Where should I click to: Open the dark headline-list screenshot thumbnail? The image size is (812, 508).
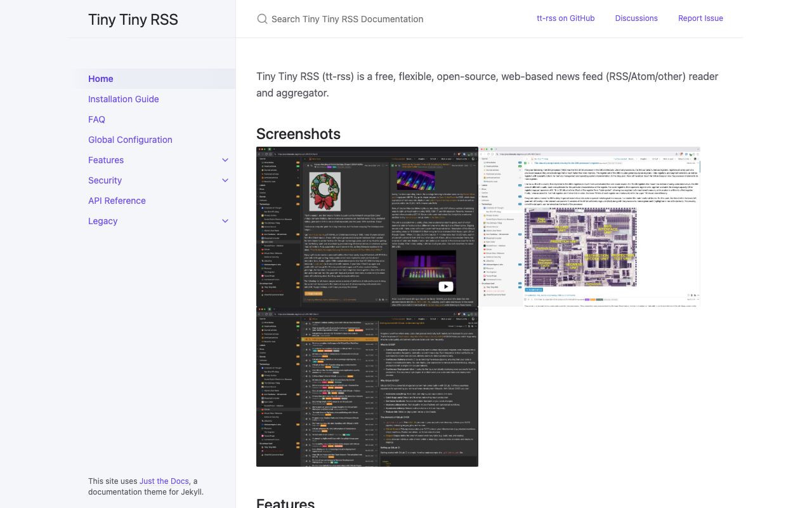pos(367,387)
